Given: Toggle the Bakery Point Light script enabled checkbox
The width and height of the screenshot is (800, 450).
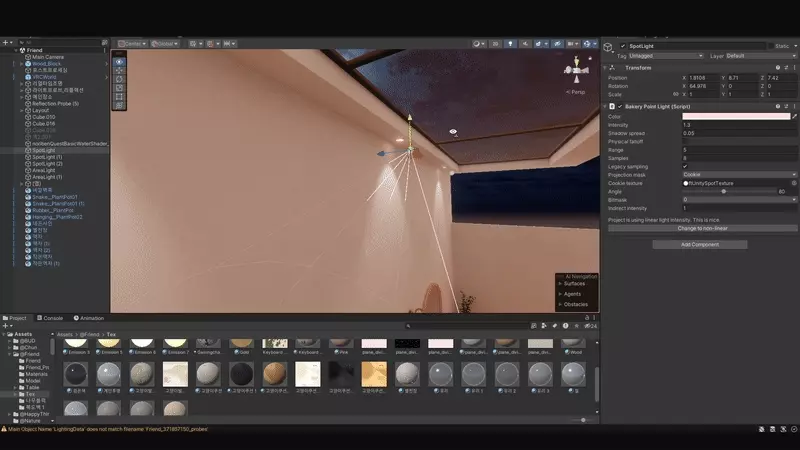Looking at the screenshot, I should pyautogui.click(x=620, y=107).
